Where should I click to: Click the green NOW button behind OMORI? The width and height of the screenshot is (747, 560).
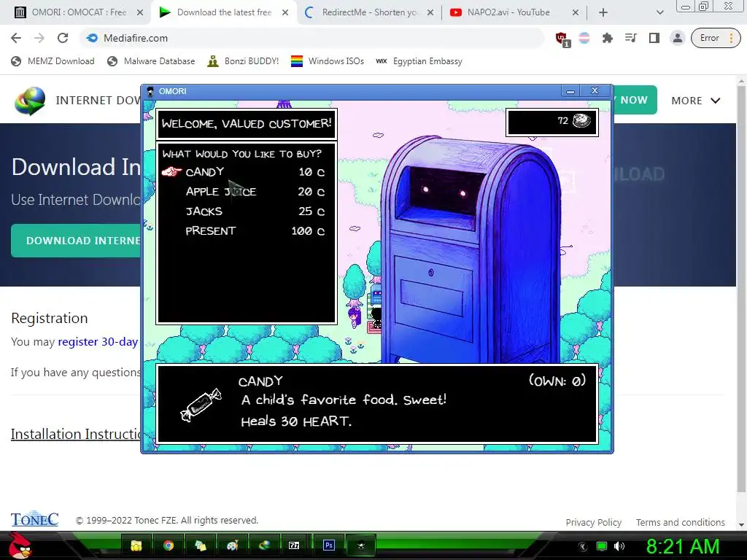tap(634, 100)
